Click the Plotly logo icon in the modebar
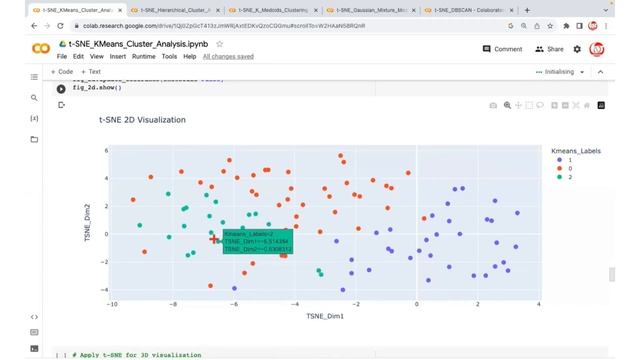This screenshot has height=360, width=640. coord(601,105)
